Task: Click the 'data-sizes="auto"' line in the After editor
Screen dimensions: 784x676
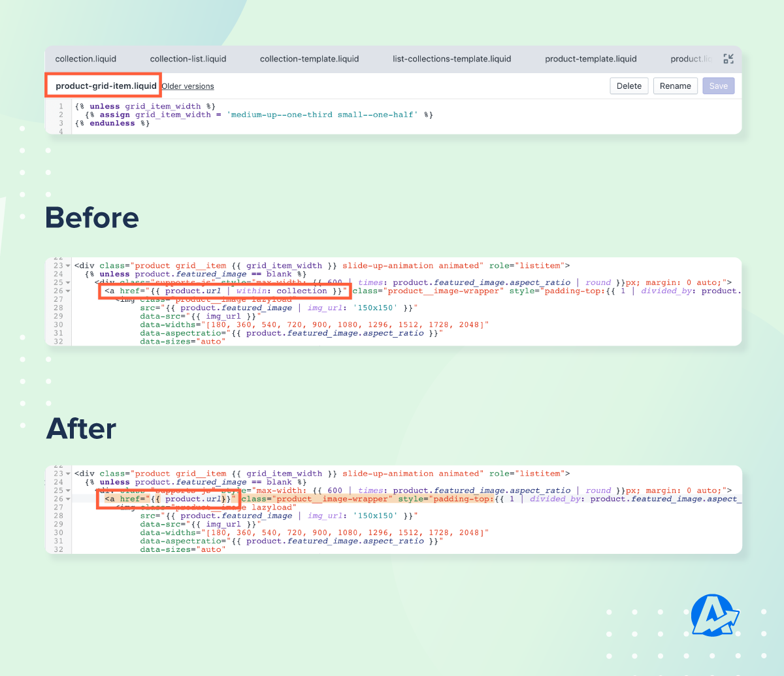Action: point(182,549)
